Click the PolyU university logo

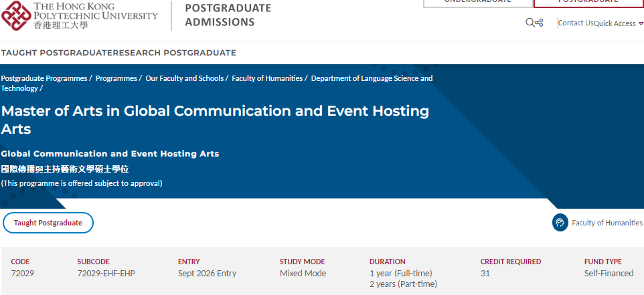pos(15,15)
